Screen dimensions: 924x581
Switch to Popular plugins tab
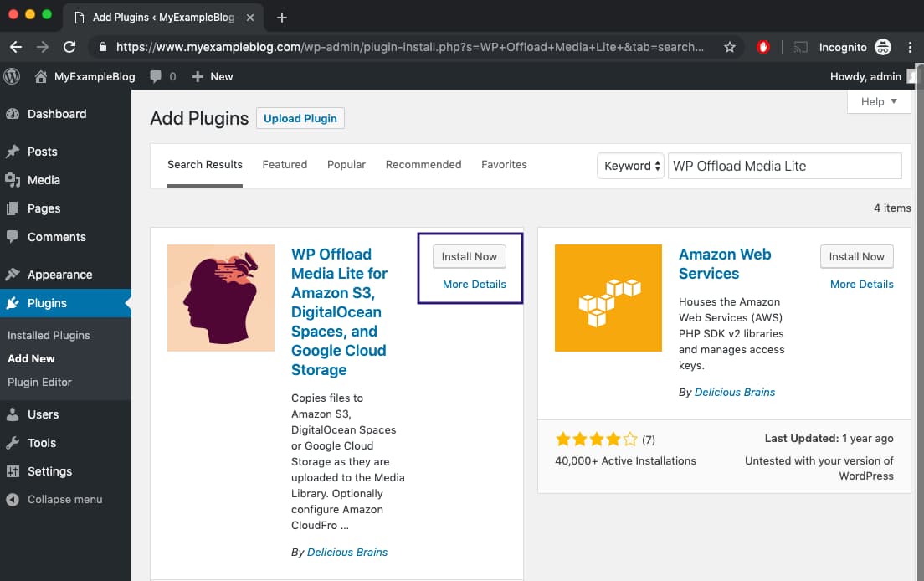tap(346, 164)
